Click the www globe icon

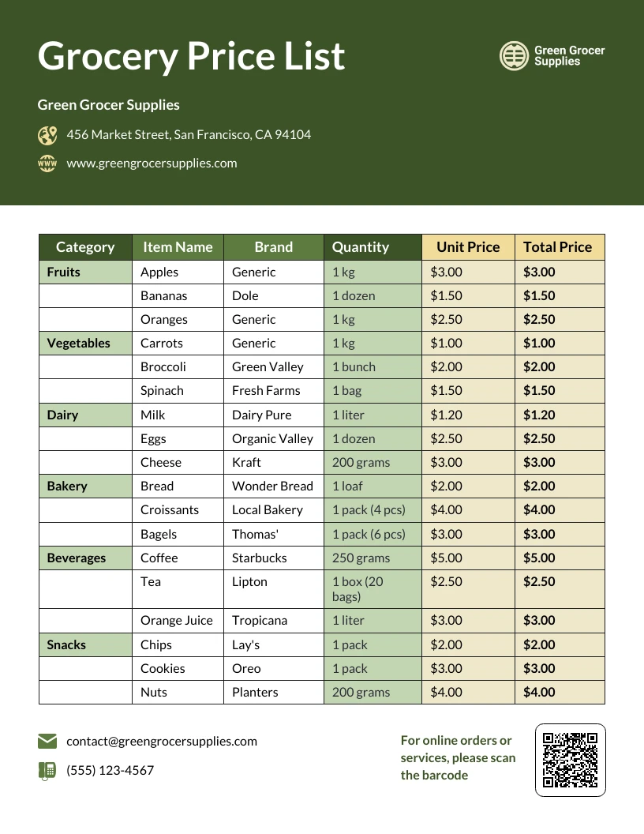[47, 163]
